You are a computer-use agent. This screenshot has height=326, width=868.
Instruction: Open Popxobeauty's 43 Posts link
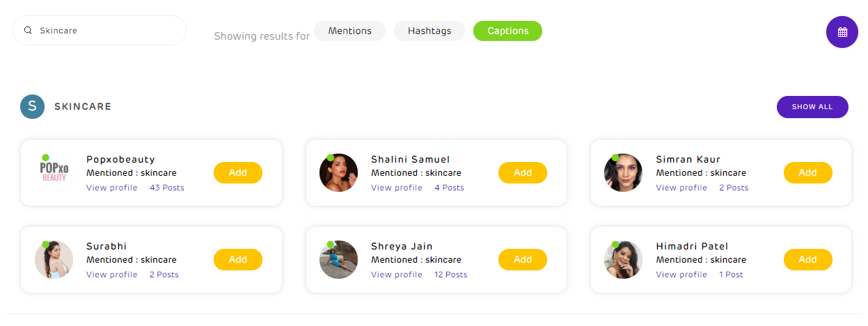click(x=166, y=188)
